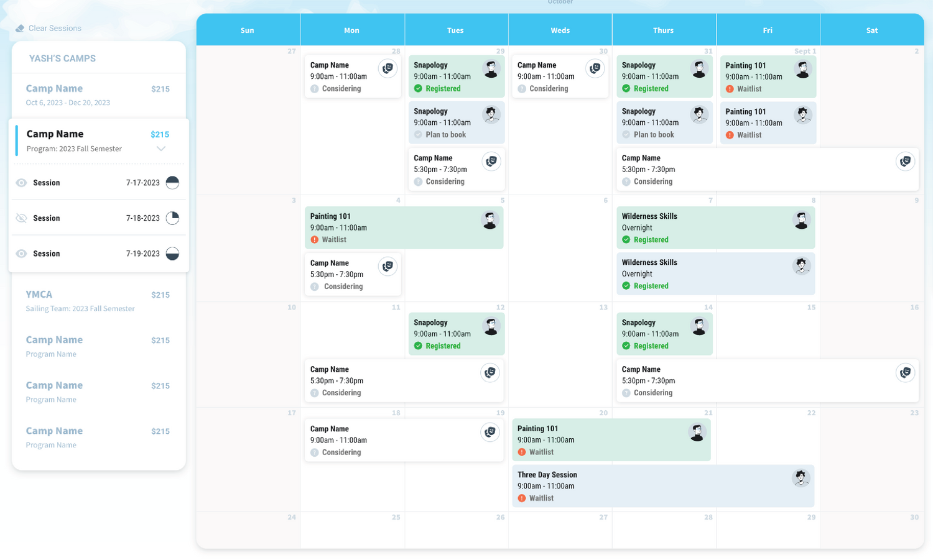933x560 pixels.
Task: Click the avatar on Three Day Session event
Action: click(x=801, y=478)
